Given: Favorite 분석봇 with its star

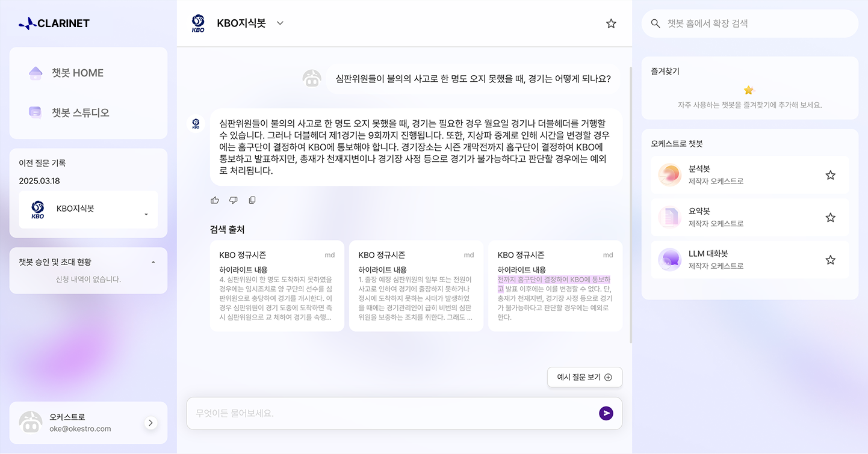Looking at the screenshot, I should click(x=830, y=175).
